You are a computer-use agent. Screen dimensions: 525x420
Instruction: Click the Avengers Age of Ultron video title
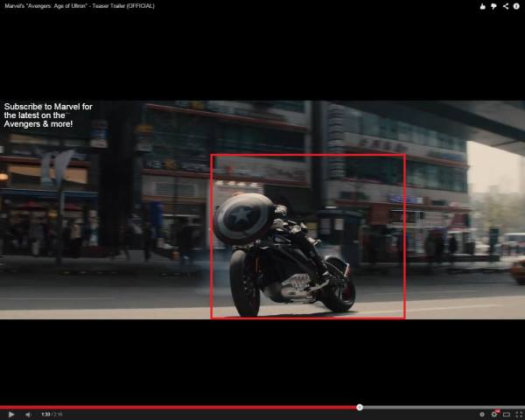tap(80, 6)
